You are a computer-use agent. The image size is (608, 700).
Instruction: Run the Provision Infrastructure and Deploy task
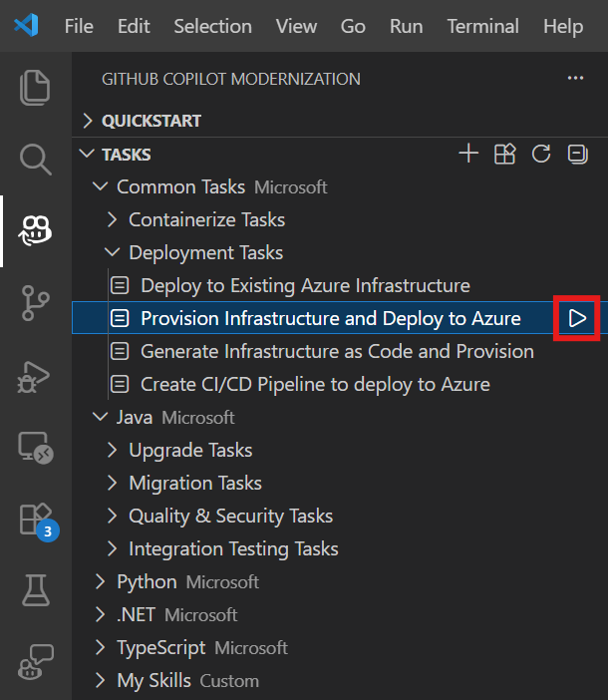coord(577,318)
